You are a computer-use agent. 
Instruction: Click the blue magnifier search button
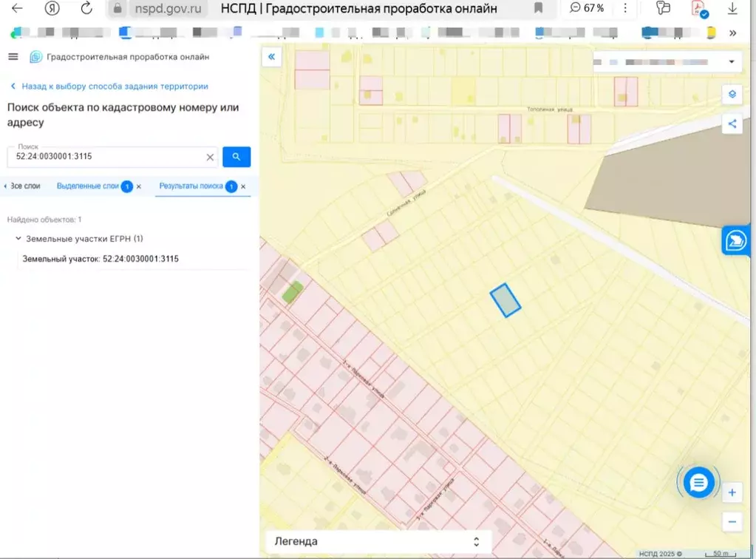236,157
